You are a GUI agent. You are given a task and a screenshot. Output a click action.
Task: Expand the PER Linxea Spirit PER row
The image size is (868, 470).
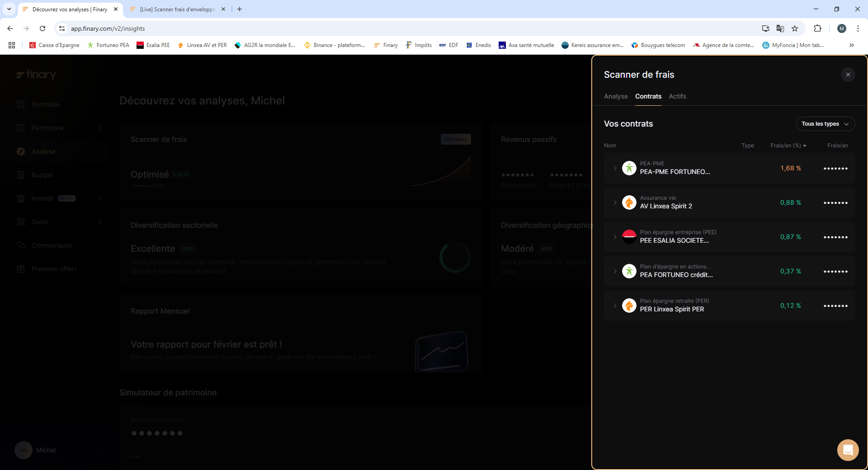(615, 305)
